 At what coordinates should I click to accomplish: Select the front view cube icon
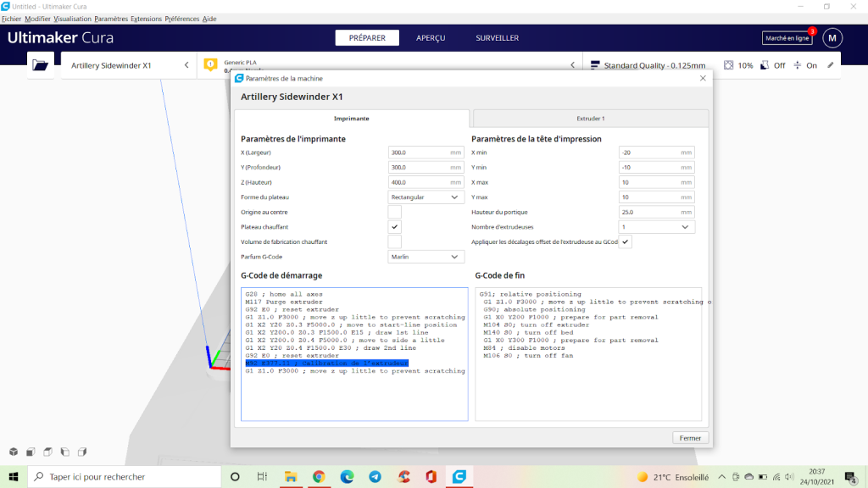pyautogui.click(x=31, y=452)
